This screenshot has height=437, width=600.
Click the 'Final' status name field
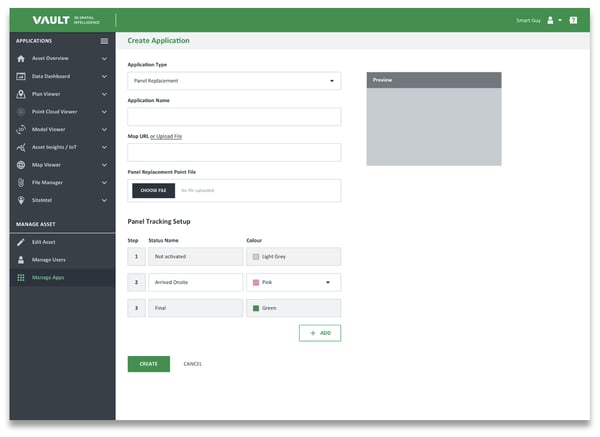pyautogui.click(x=196, y=308)
